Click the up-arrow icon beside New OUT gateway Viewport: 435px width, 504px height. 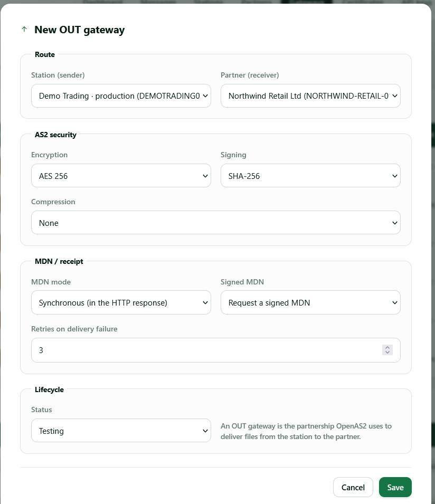(x=24, y=29)
